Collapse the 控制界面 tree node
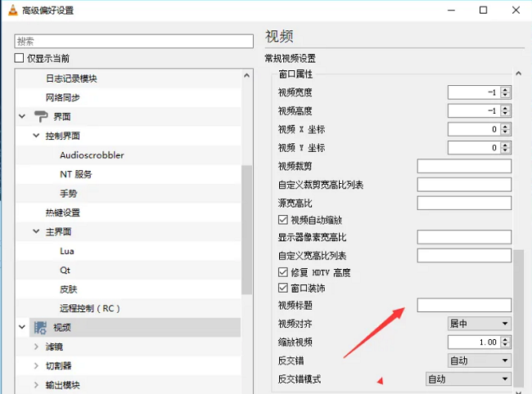The height and width of the screenshot is (394, 532). (x=36, y=136)
